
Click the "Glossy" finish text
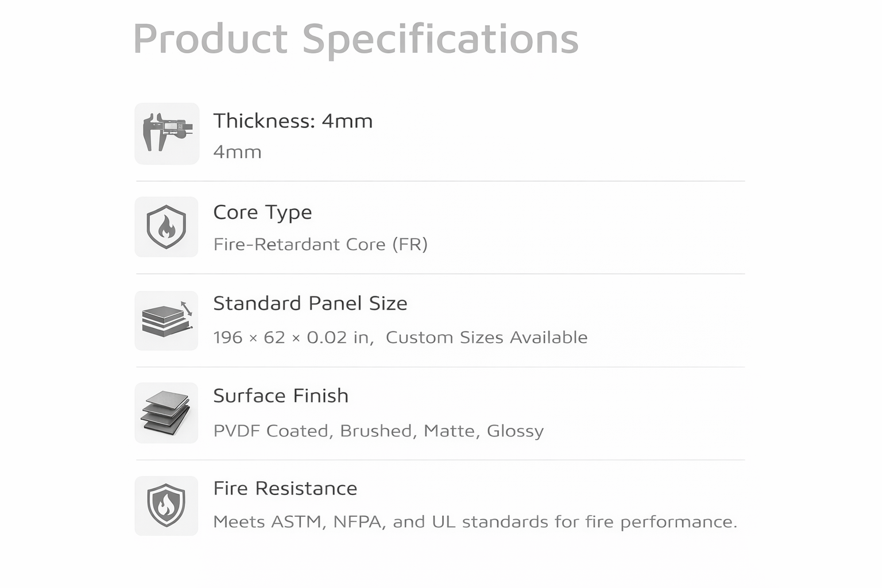tap(515, 431)
